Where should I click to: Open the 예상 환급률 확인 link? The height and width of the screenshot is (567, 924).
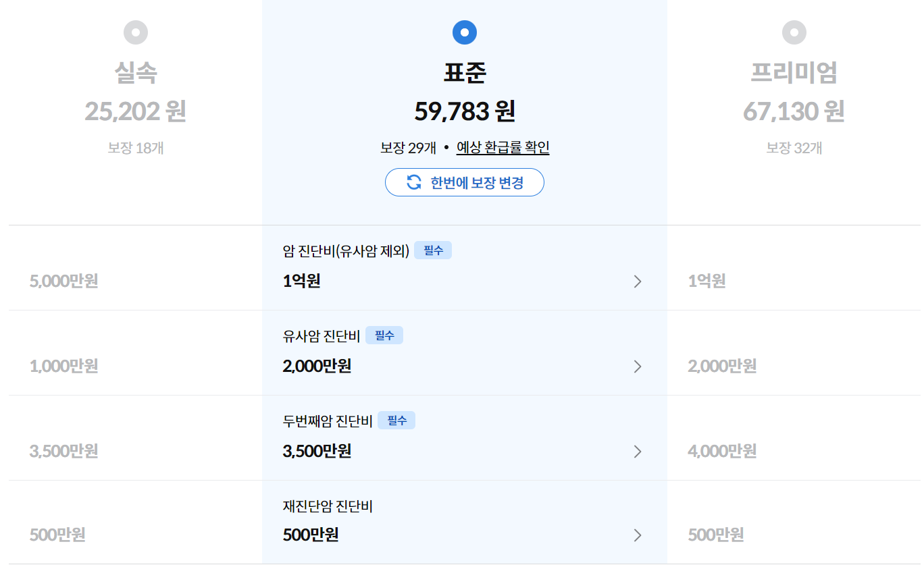pos(503,147)
